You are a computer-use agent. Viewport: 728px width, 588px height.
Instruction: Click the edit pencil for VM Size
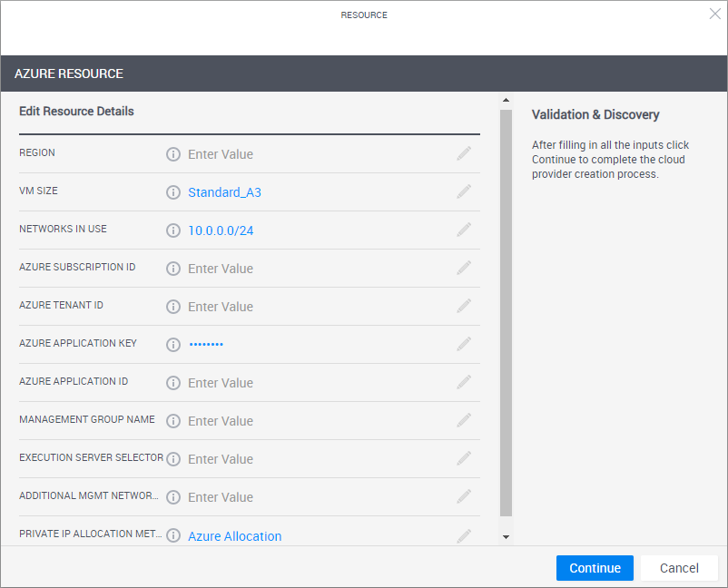464,192
